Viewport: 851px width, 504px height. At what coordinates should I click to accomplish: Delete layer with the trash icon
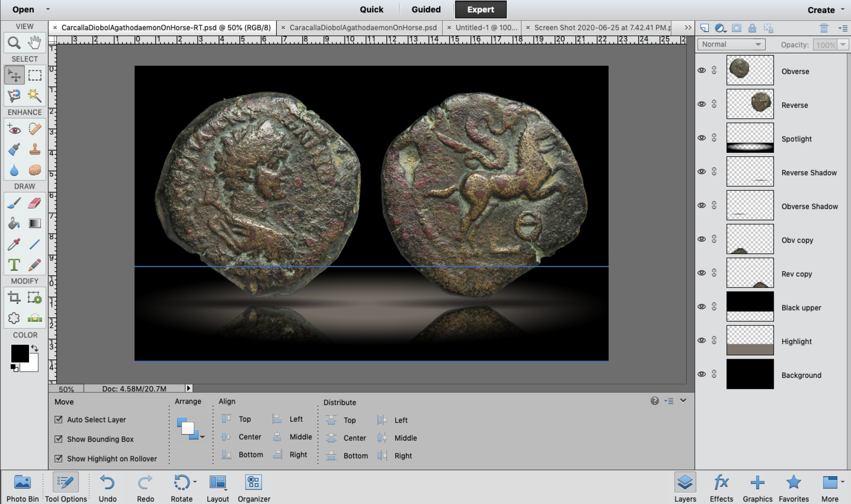tap(824, 28)
